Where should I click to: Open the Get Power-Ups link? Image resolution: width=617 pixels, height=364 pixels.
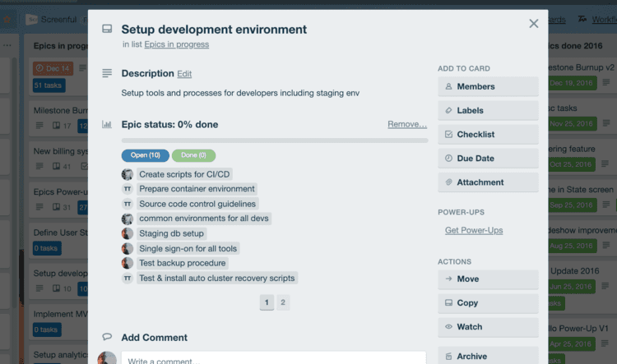point(474,230)
